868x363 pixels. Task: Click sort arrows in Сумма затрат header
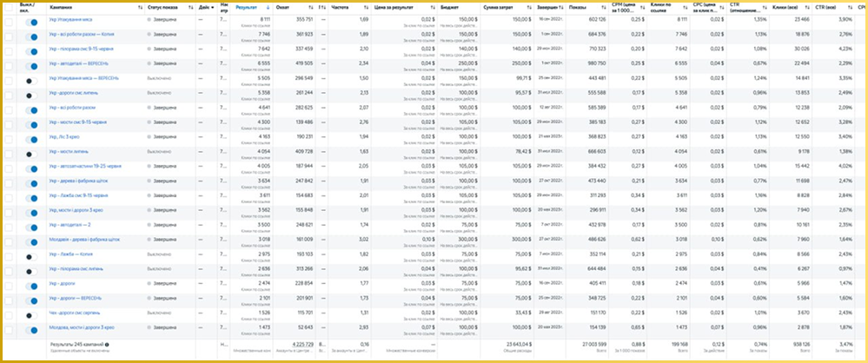point(530,8)
